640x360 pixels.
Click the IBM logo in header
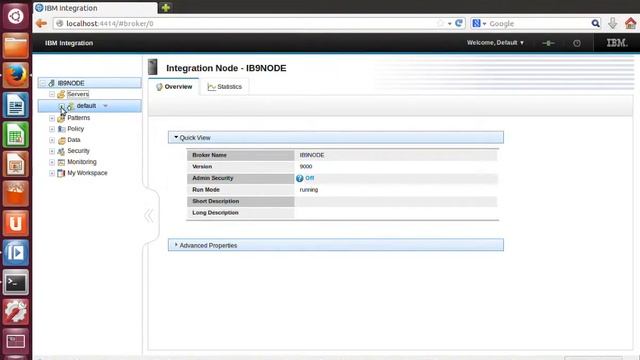(617, 43)
